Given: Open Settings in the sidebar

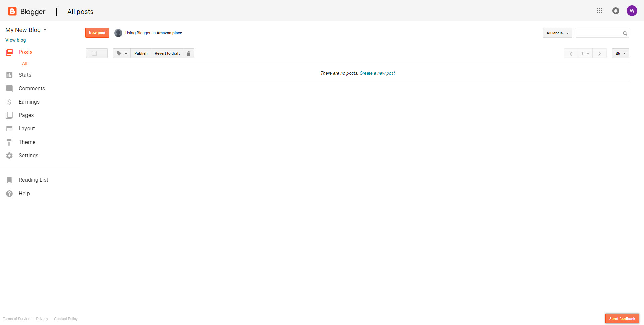Looking at the screenshot, I should (29, 156).
